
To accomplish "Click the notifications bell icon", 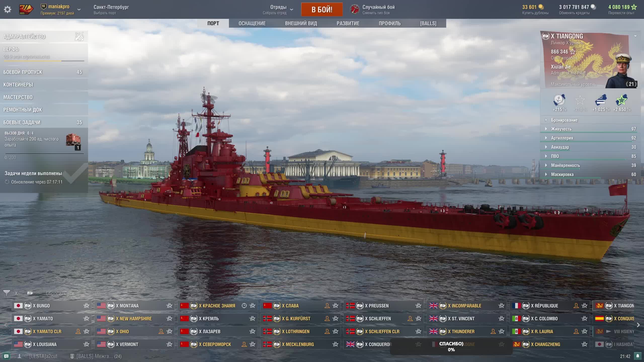I will click(x=637, y=356).
